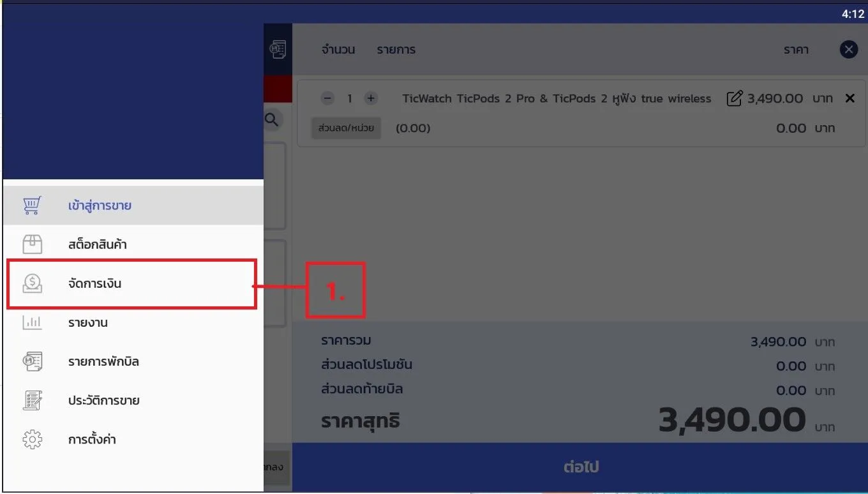The image size is (868, 494).
Task: Close the cart panel with round X
Action: pos(848,49)
